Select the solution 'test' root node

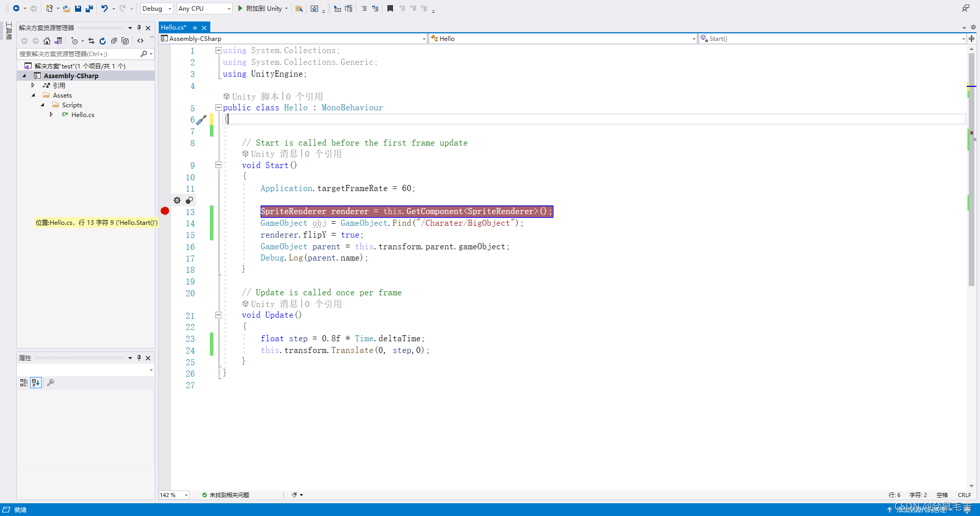coord(80,66)
